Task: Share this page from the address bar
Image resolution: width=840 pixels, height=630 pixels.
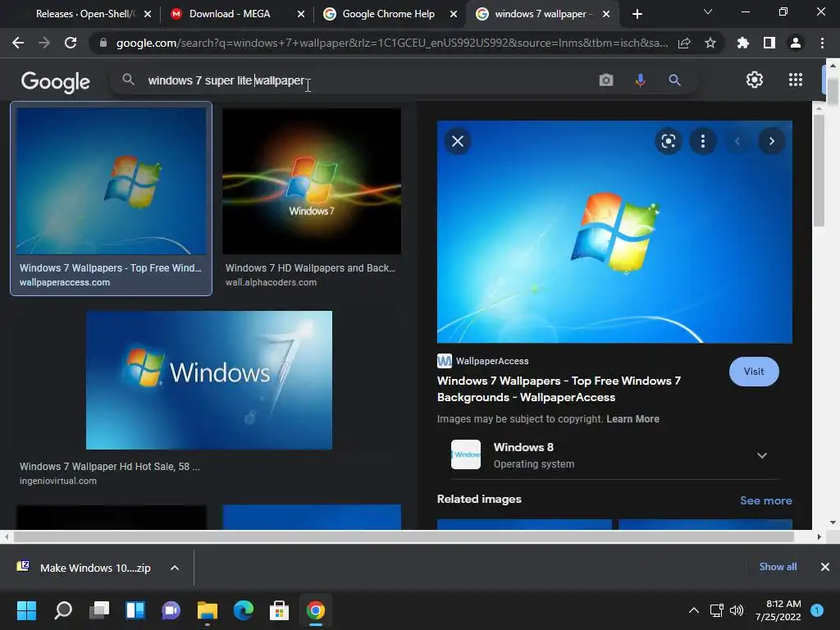Action: click(x=684, y=43)
